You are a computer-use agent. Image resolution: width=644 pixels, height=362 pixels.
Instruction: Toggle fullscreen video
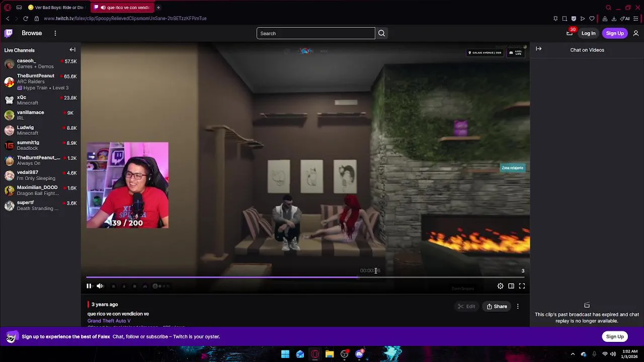pyautogui.click(x=522, y=286)
